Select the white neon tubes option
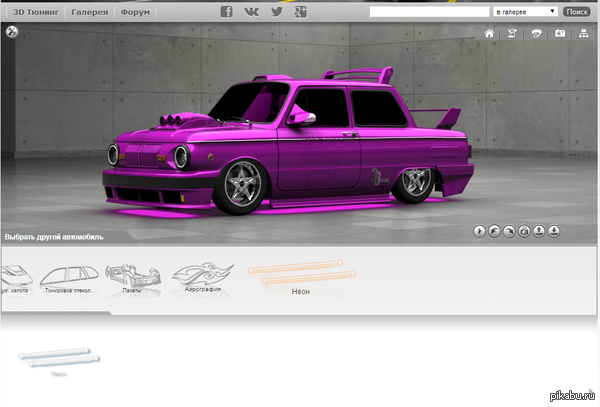 click(60, 357)
